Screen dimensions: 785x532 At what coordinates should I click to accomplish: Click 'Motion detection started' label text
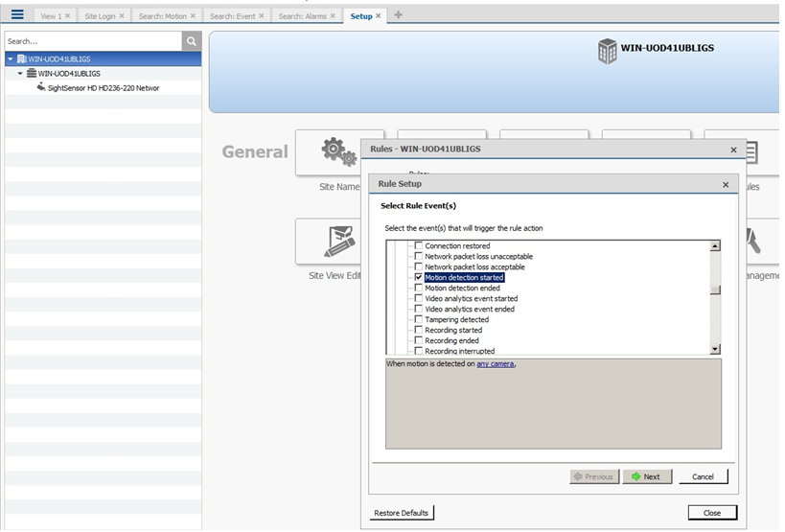click(464, 277)
